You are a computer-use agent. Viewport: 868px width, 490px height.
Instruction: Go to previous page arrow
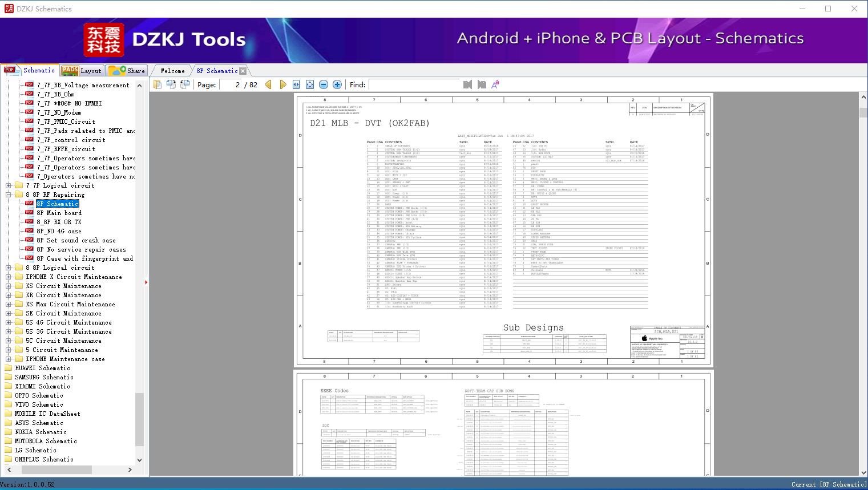point(269,84)
